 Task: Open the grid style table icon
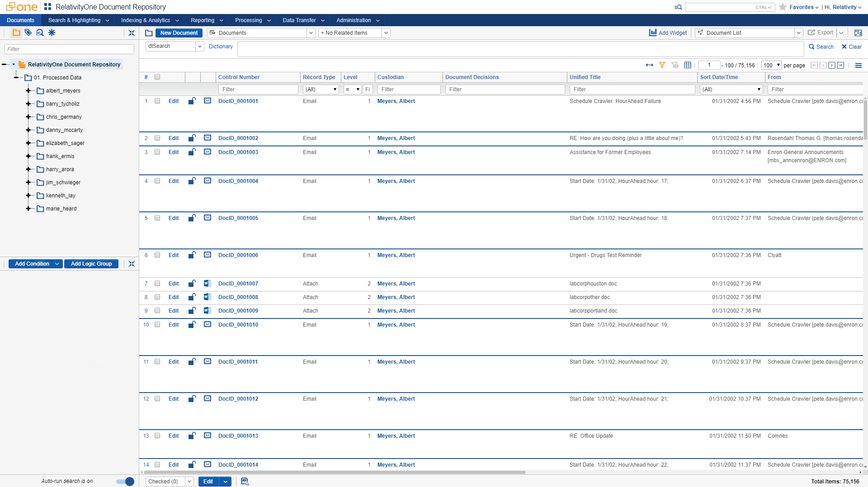tap(688, 65)
